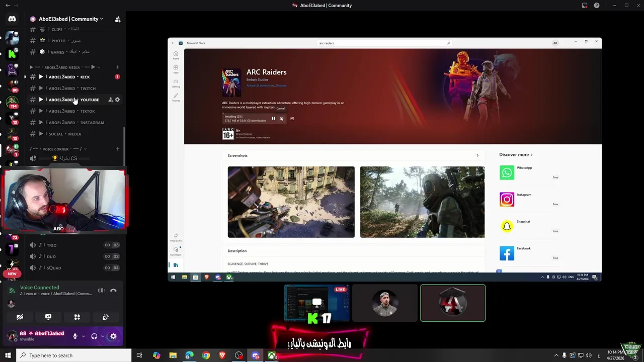644x362 pixels.
Task: Start an activity from voice panel
Action: [77, 317]
